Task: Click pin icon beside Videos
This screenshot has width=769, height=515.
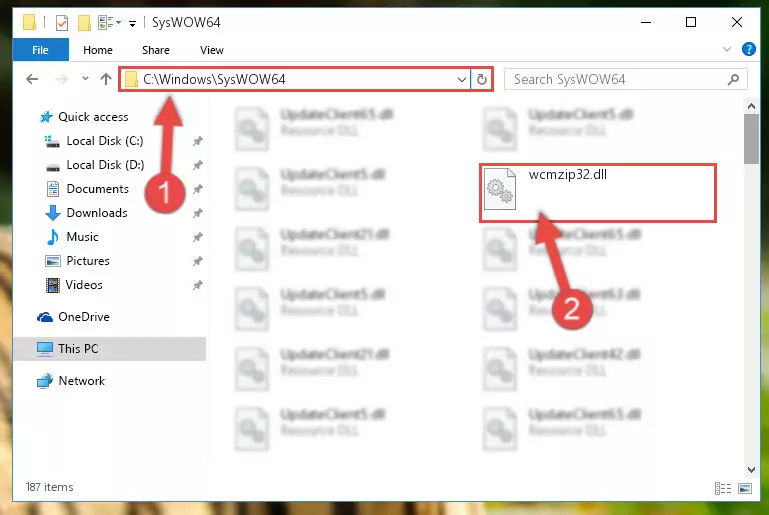Action: [197, 285]
